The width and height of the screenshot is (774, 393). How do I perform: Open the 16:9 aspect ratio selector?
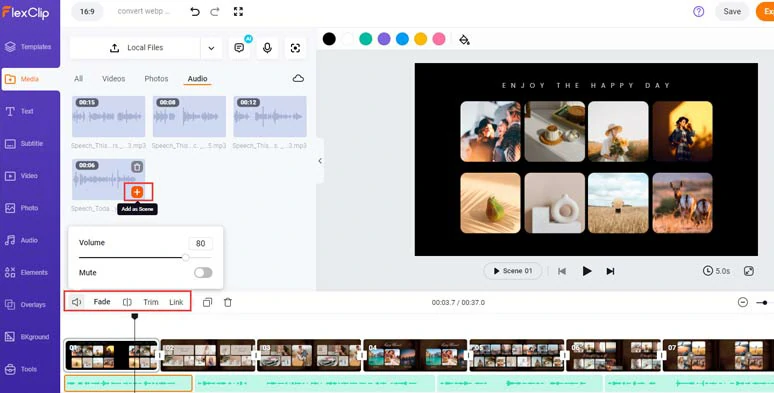pyautogui.click(x=87, y=11)
